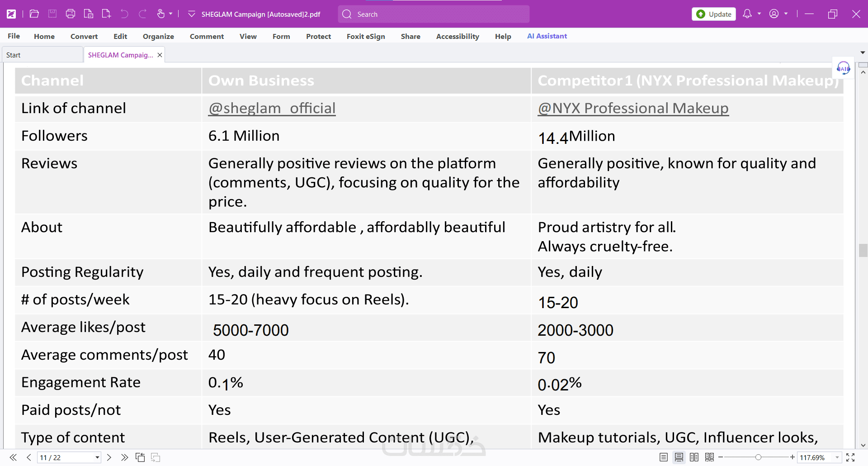Enable two-page facing view mode
This screenshot has height=466, width=868.
pos(694,457)
